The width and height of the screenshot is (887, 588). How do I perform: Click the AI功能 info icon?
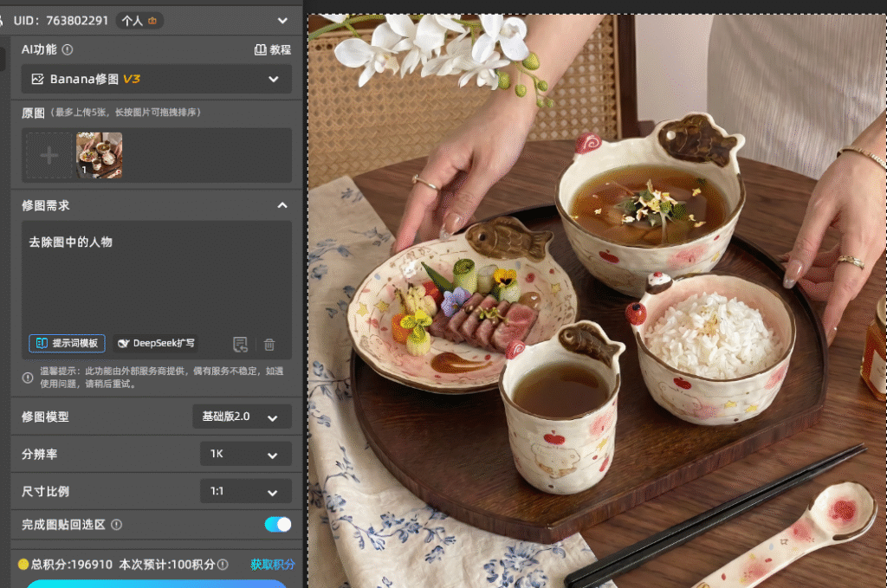tap(68, 49)
